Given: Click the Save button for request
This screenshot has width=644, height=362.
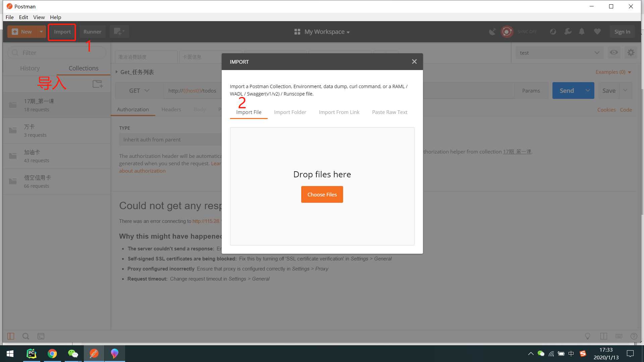Looking at the screenshot, I should point(609,90).
